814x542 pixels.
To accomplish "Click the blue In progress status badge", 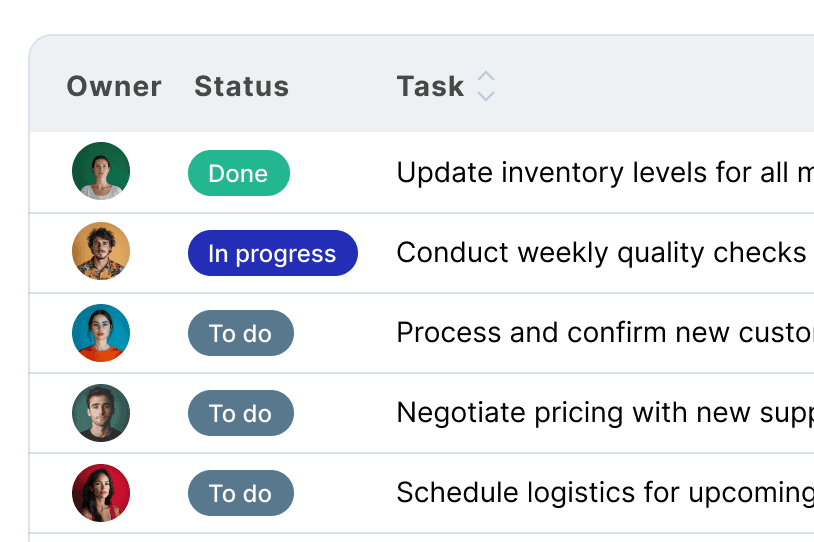I will [273, 253].
